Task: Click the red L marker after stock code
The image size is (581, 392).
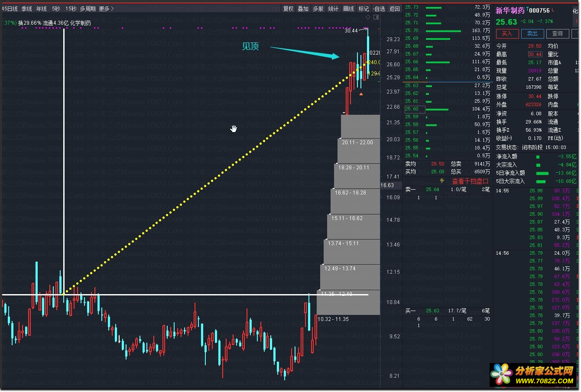Action: pyautogui.click(x=553, y=10)
